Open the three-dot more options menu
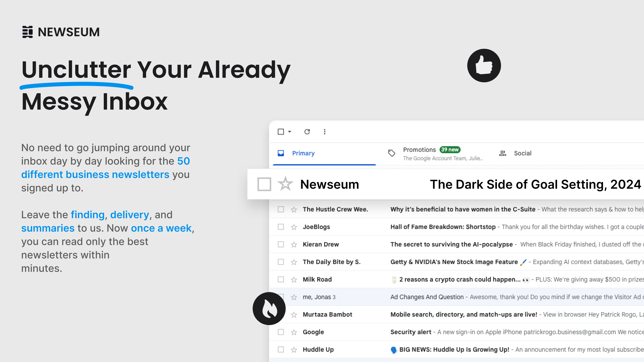The image size is (644, 362). [x=324, y=132]
